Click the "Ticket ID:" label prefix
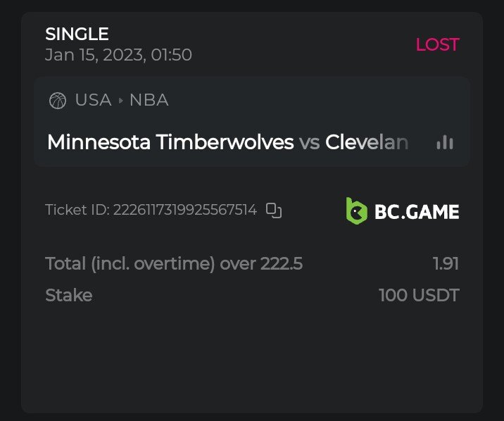Screen dimensions: 504x421 point(77,210)
